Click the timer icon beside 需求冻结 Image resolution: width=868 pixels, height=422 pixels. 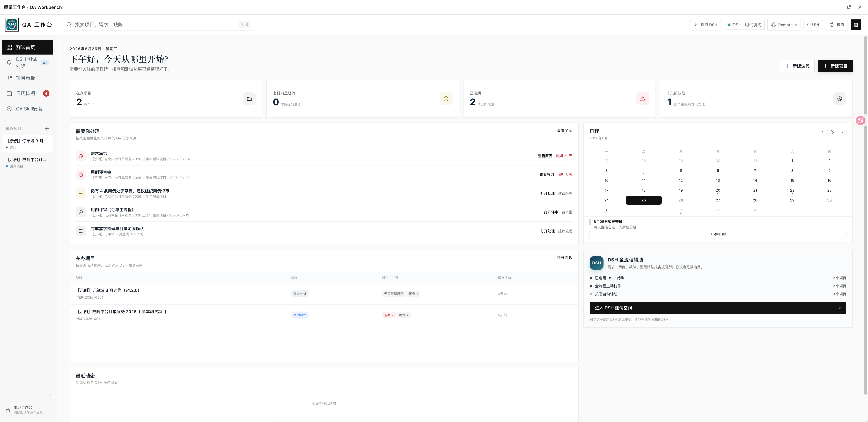[x=81, y=156]
